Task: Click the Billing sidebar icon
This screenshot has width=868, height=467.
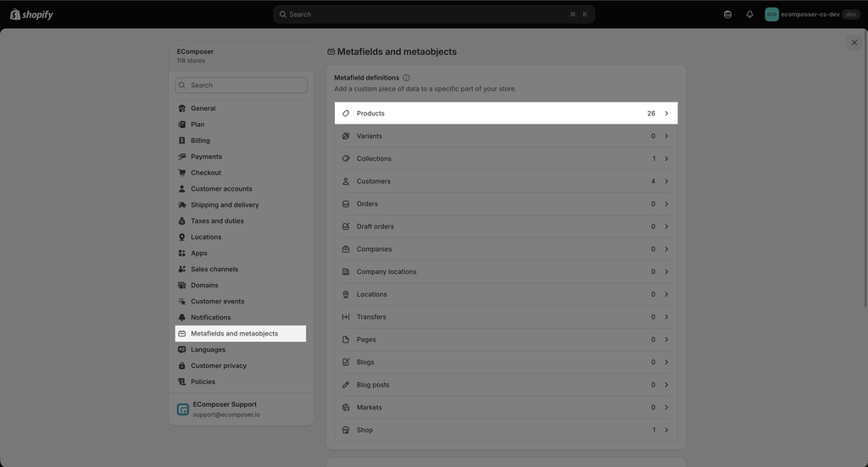Action: (181, 141)
